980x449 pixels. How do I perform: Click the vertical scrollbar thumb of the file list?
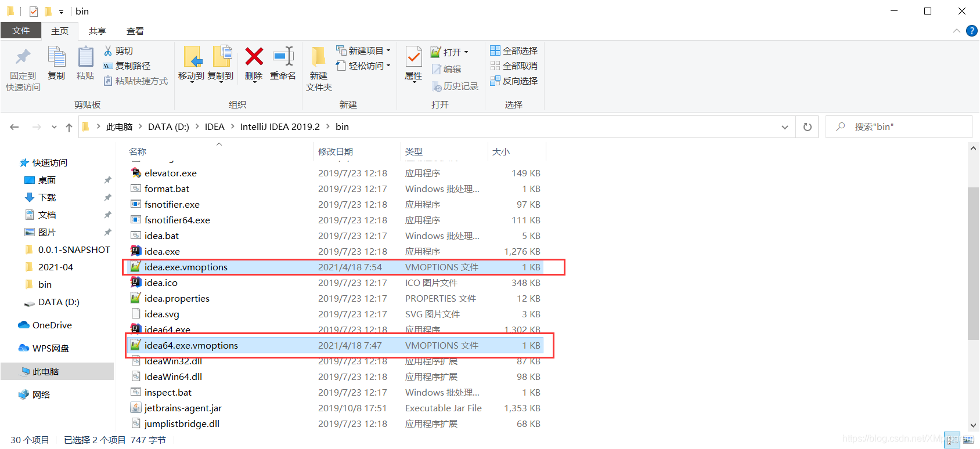pyautogui.click(x=974, y=263)
